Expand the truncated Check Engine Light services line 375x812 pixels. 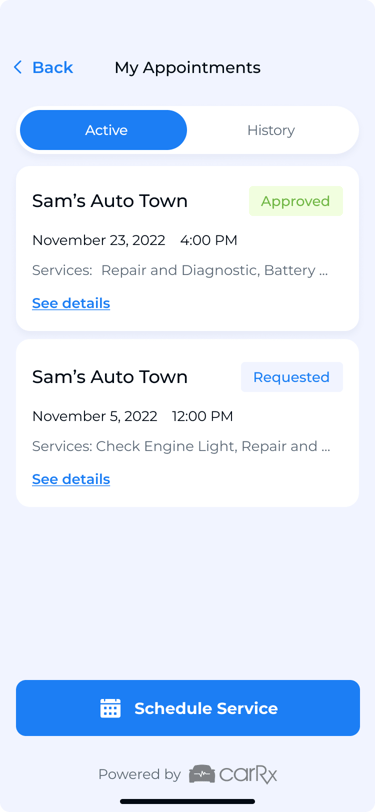click(x=181, y=447)
